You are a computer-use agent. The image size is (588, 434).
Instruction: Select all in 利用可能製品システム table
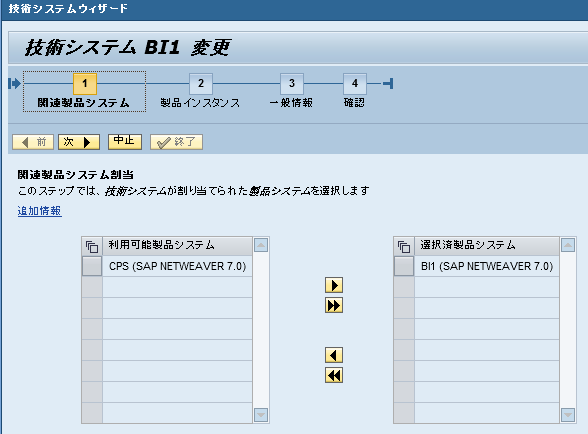92,246
